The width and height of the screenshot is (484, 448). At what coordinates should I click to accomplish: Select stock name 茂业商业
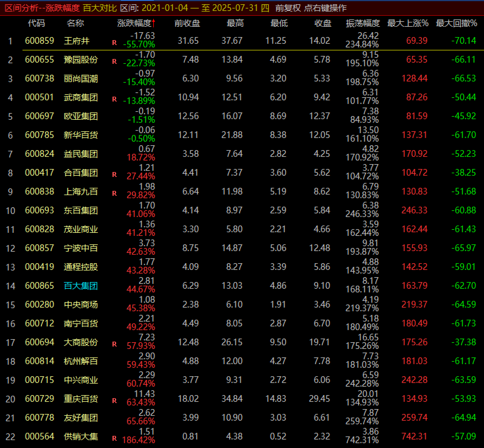81,229
